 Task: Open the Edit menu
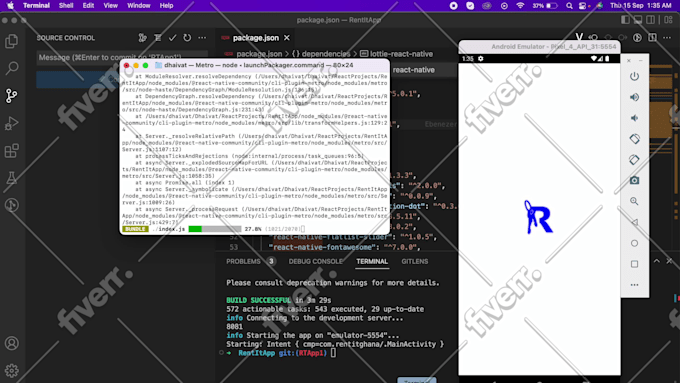[88, 6]
